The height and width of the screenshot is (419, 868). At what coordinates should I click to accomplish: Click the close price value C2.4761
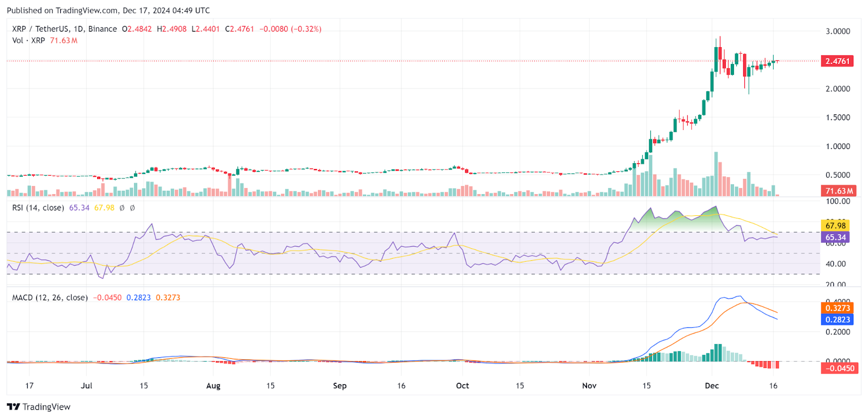[240, 29]
